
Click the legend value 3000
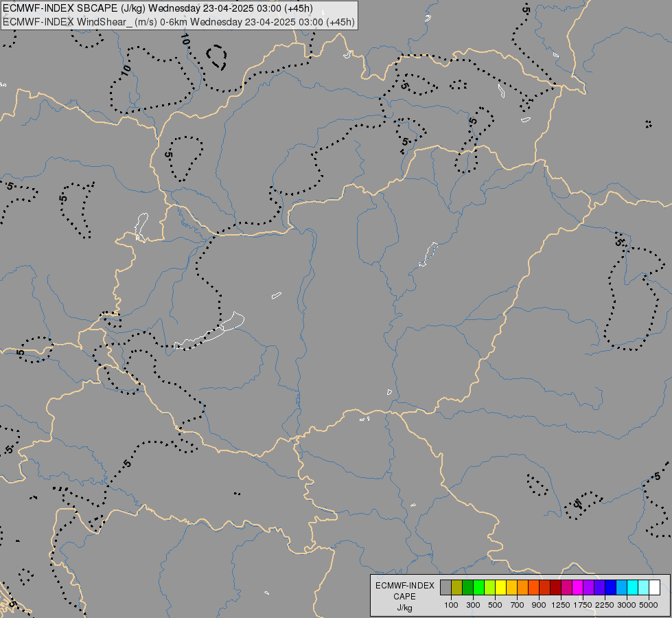tap(627, 605)
